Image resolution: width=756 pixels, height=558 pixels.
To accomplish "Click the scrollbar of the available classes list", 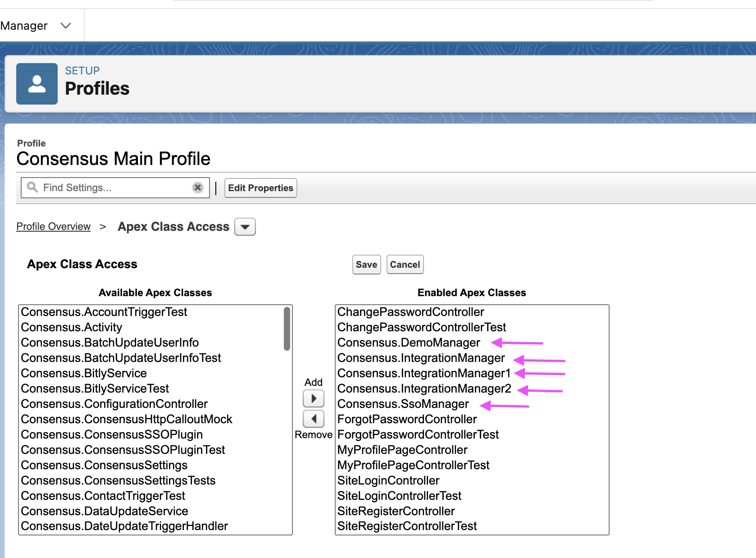I will [x=287, y=329].
